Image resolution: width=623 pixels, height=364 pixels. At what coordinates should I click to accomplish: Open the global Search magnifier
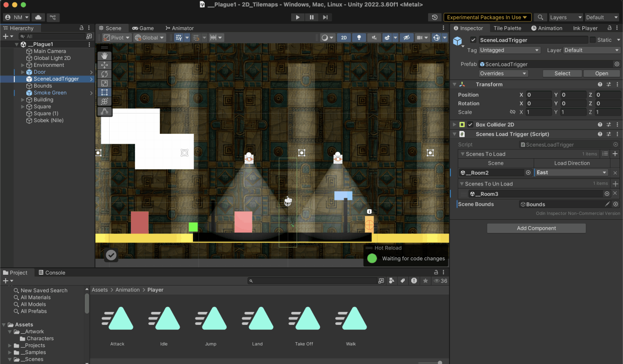click(540, 17)
